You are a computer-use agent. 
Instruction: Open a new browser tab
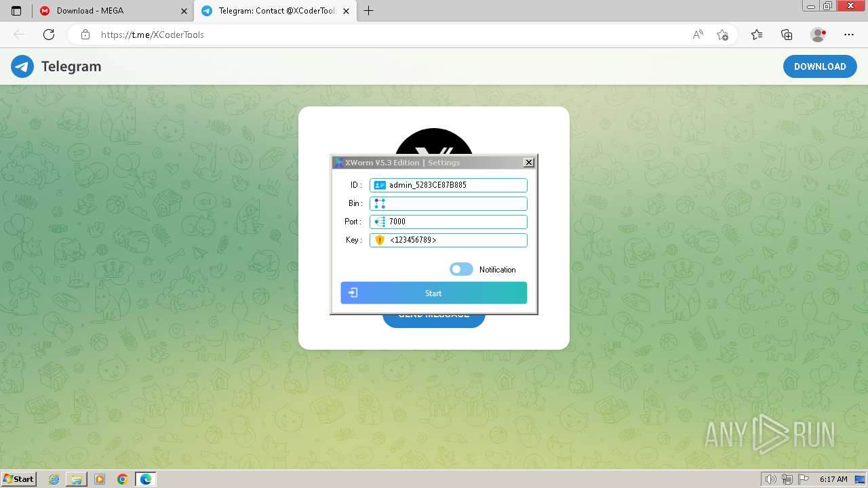[368, 11]
